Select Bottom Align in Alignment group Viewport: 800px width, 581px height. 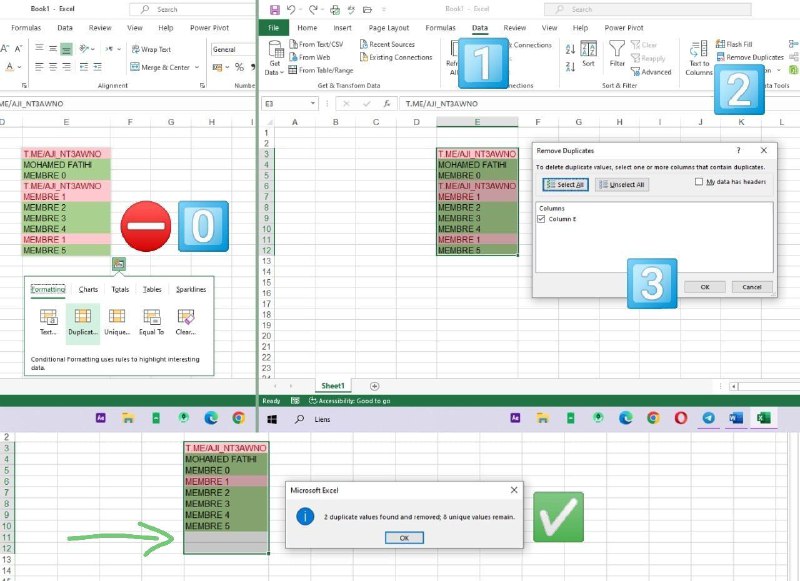point(66,49)
